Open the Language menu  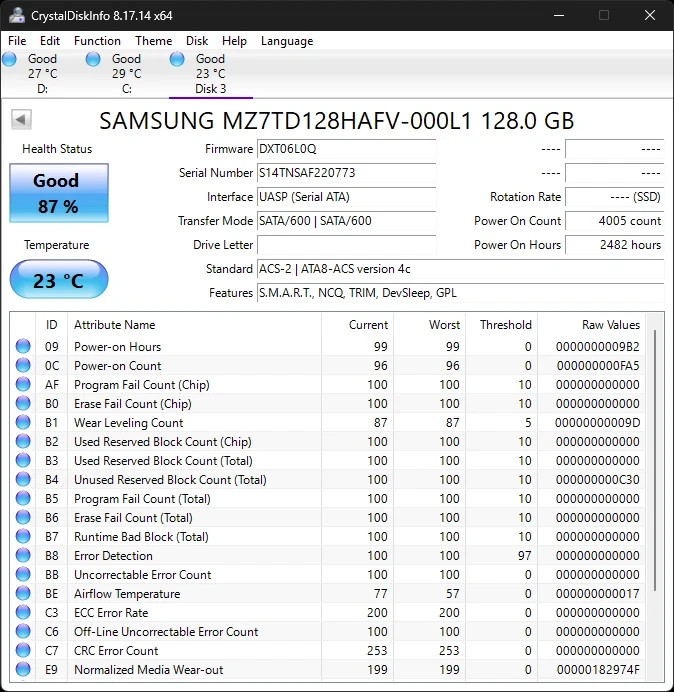[x=287, y=41]
